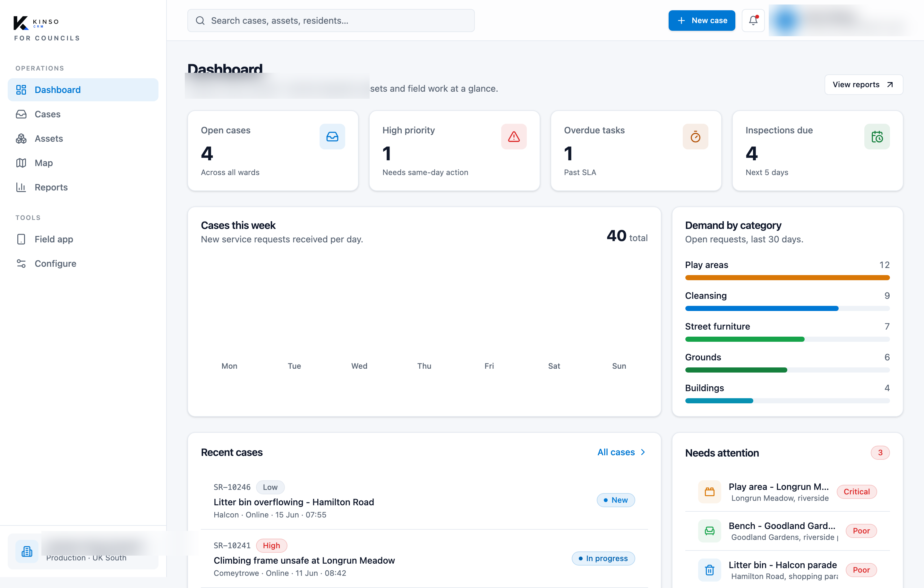
Task: Navigate to Map
Action: [x=83, y=163]
